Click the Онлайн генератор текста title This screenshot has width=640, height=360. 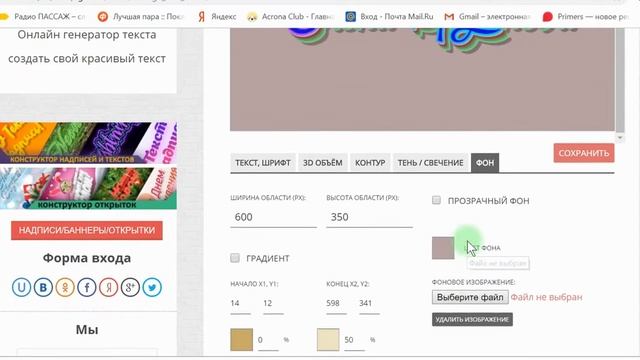tap(87, 35)
